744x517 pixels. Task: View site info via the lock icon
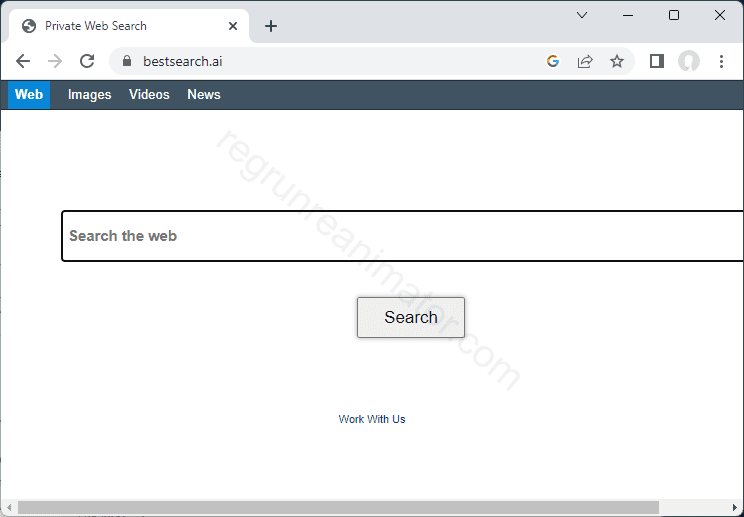tap(126, 61)
